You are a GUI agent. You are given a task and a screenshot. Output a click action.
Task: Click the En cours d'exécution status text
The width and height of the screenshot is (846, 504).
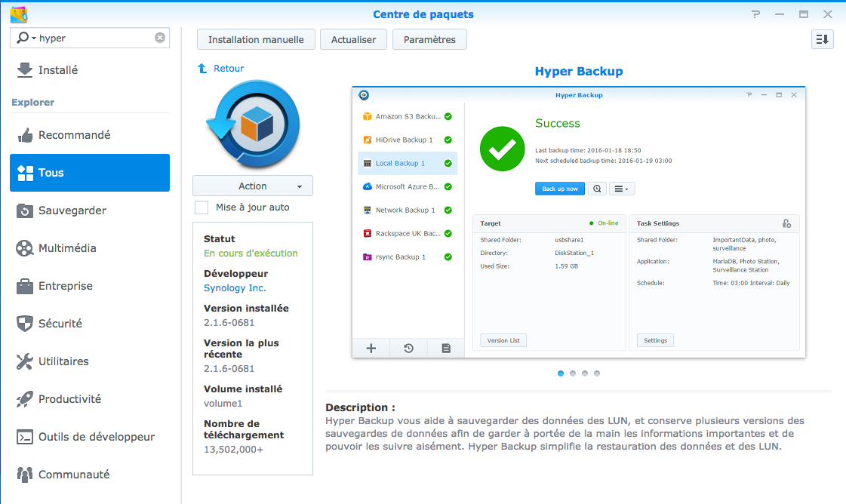(x=251, y=253)
